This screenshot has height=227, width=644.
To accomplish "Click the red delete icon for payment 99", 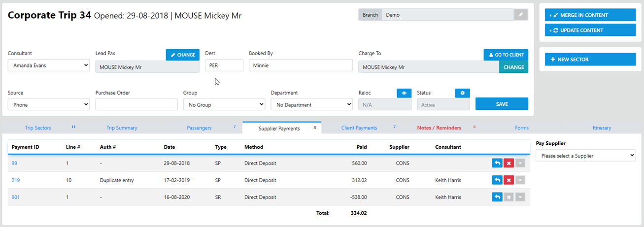I will point(509,163).
